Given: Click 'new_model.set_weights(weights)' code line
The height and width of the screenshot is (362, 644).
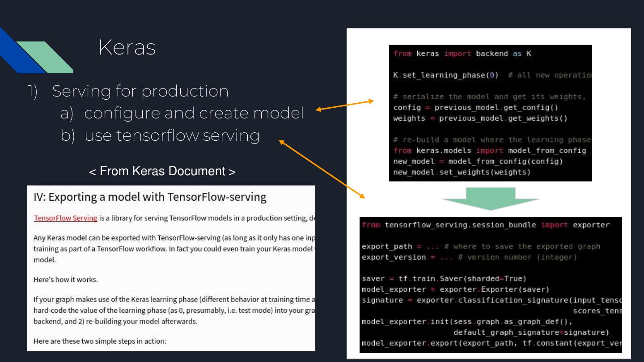Looking at the screenshot, I should tap(462, 172).
